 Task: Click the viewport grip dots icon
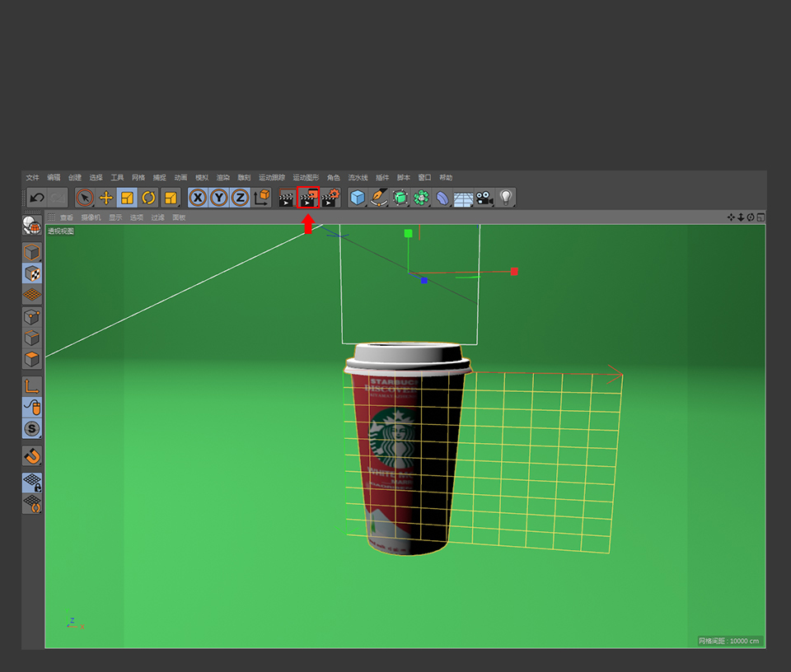(x=51, y=217)
